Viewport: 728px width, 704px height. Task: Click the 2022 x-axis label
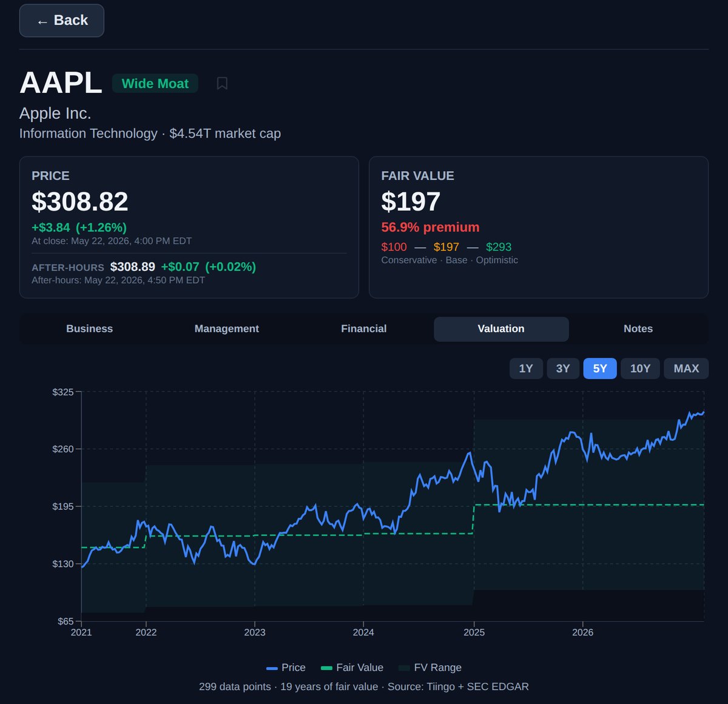(146, 632)
